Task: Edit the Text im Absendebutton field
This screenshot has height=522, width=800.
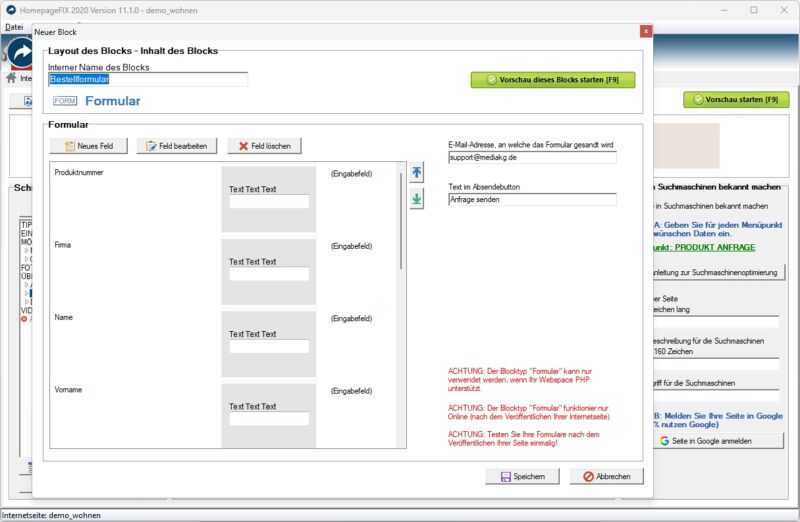Action: [532, 200]
